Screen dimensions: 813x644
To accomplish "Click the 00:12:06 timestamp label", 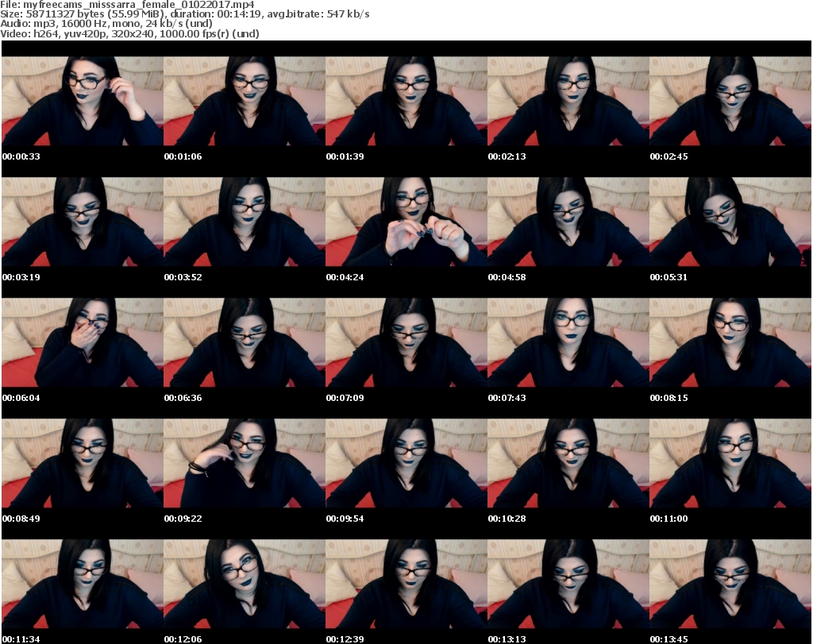I will coord(183,639).
